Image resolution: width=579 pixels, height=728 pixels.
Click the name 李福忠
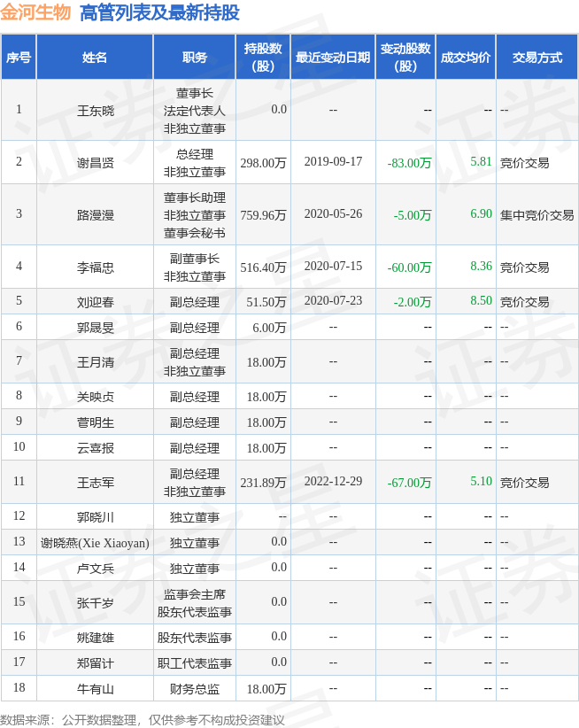95,267
